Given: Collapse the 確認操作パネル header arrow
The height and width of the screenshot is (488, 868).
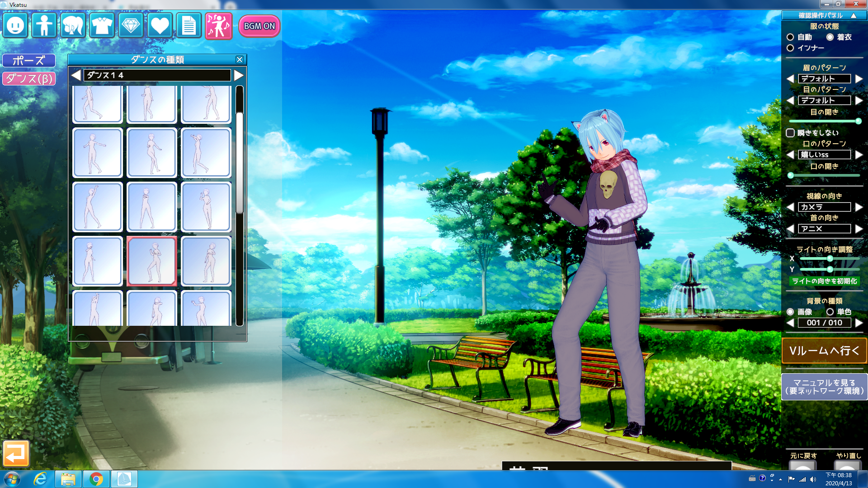Looking at the screenshot, I should [x=854, y=15].
